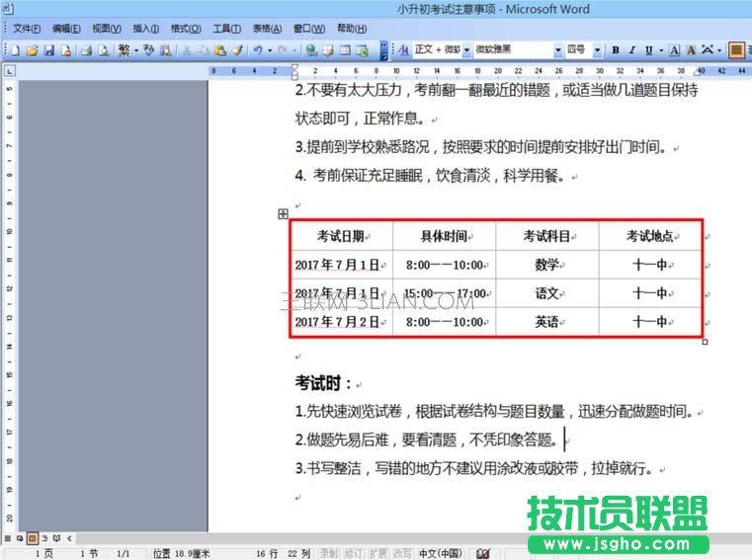This screenshot has width=752, height=560.
Task: Open Print Preview
Action: click(x=103, y=49)
